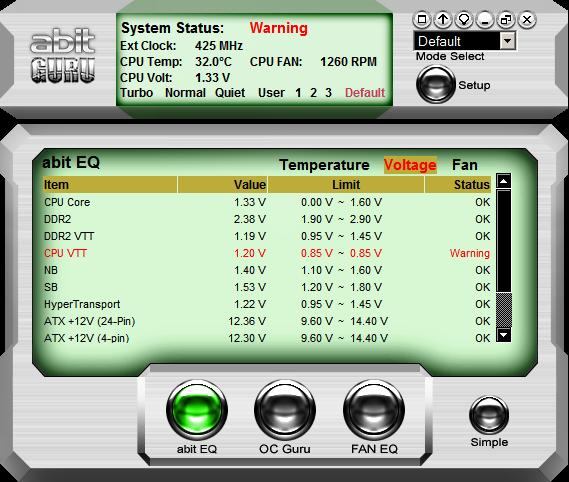569x482 pixels.
Task: Click the light bulb icon in the top-right row
Action: (x=464, y=19)
